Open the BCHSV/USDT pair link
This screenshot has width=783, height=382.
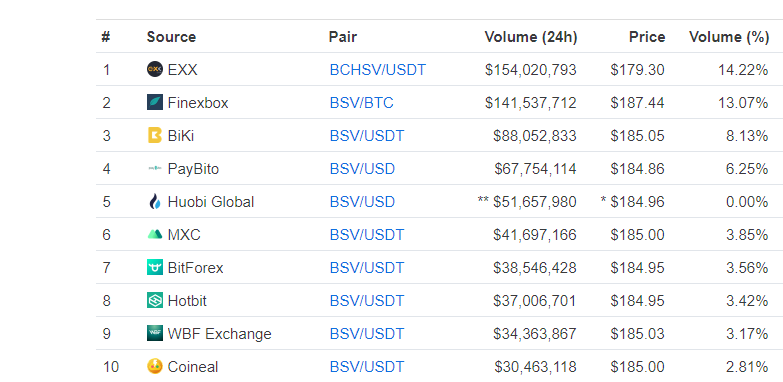click(378, 70)
